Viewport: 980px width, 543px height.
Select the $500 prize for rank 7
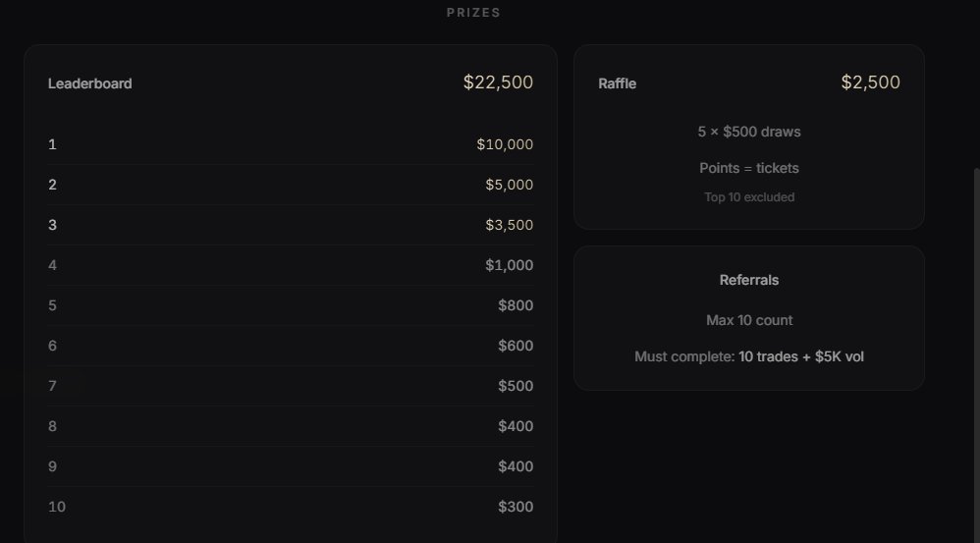[515, 386]
